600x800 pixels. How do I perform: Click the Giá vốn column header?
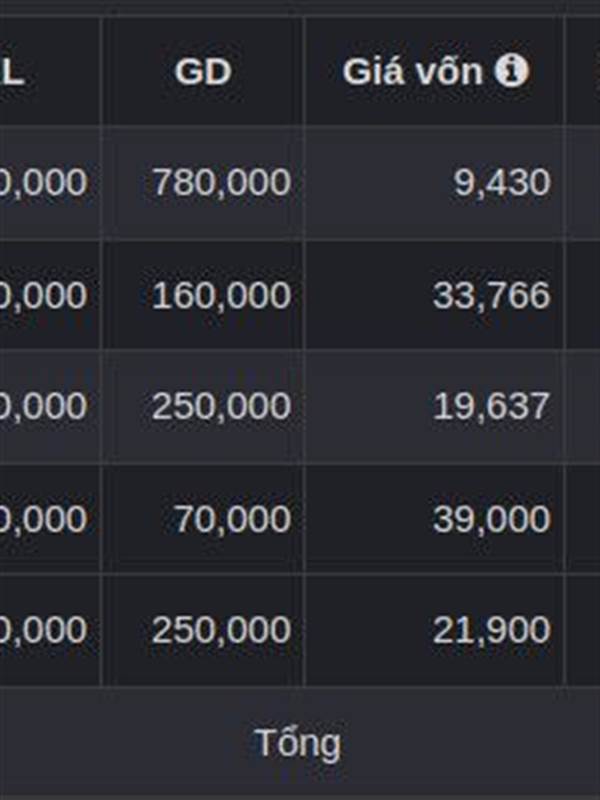pos(435,71)
